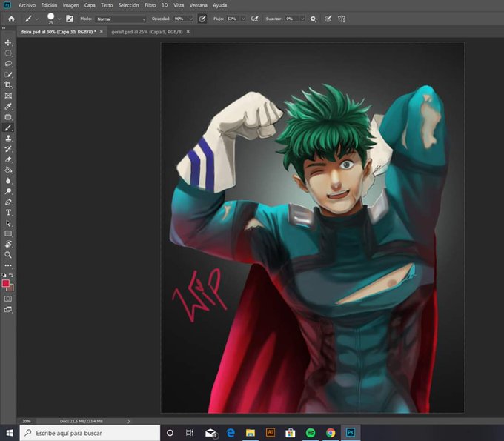Select the Blur tool
504x441 pixels.
pyautogui.click(x=8, y=181)
